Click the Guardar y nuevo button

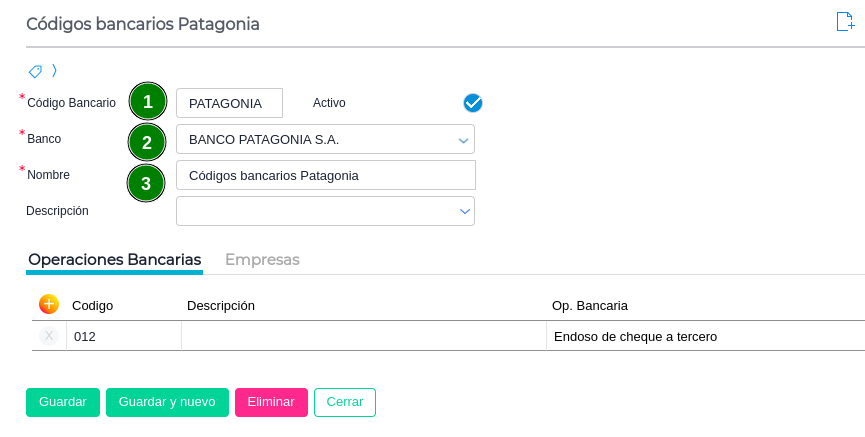(x=167, y=402)
